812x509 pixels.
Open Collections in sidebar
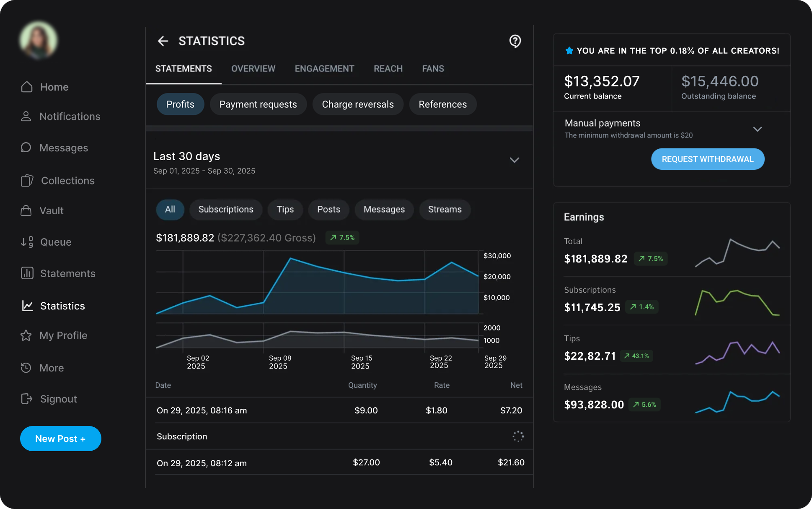(x=67, y=181)
